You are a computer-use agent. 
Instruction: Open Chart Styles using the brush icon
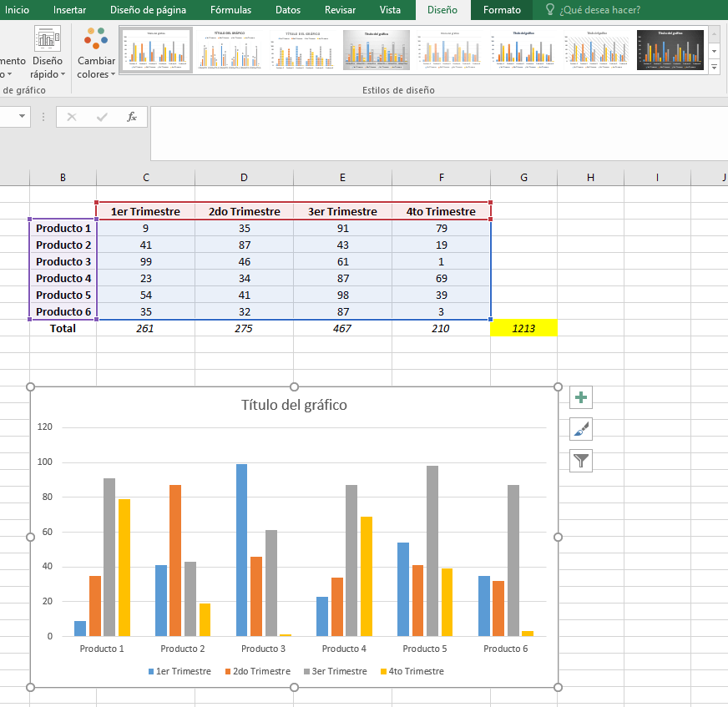580,429
